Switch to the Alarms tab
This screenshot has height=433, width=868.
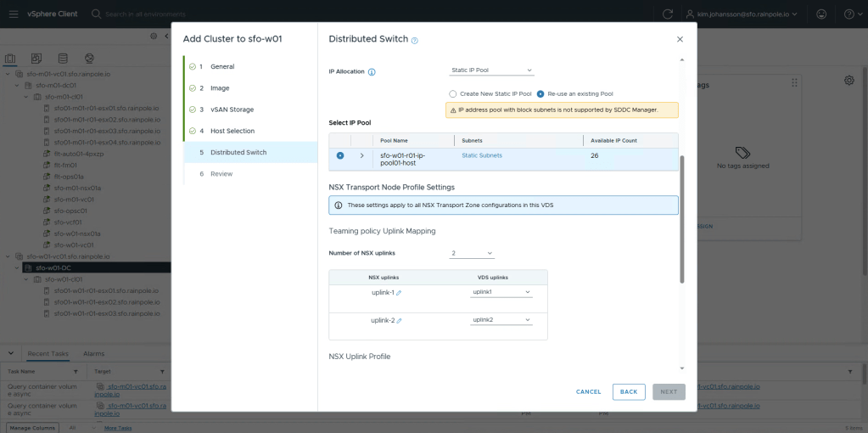point(93,353)
